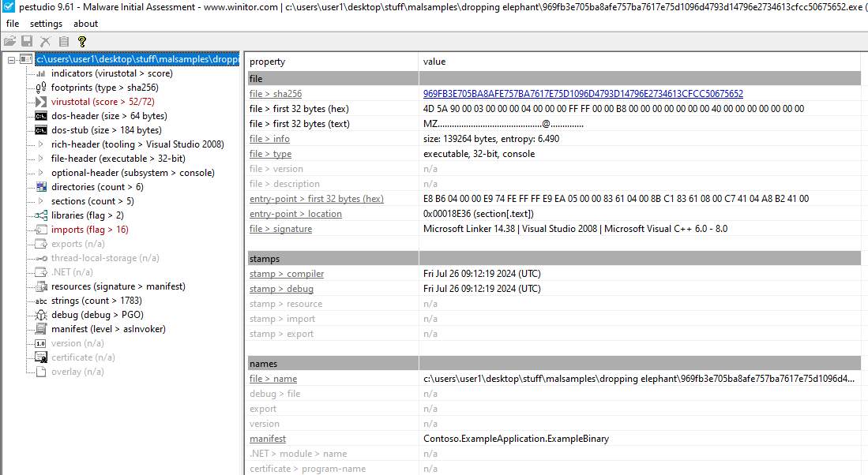Click the imports node icon

(41, 230)
